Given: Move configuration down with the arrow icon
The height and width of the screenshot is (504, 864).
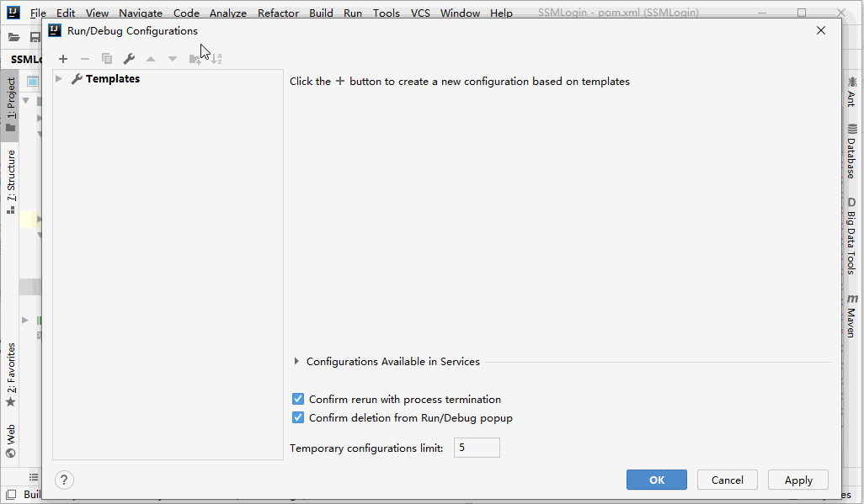Looking at the screenshot, I should coord(173,59).
